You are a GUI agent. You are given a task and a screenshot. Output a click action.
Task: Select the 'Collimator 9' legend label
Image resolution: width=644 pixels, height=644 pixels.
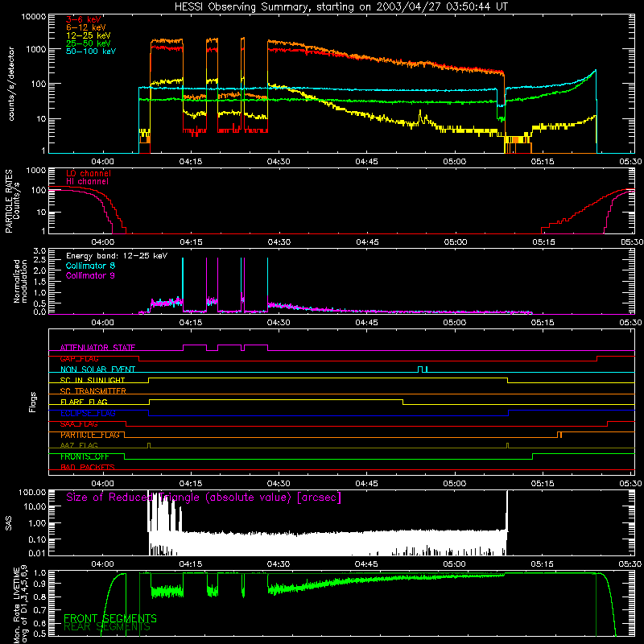tap(90, 275)
